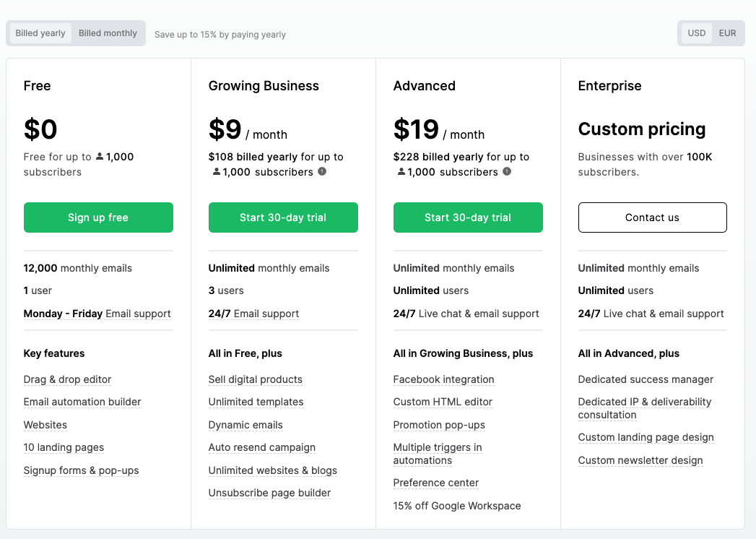Click Sell digital products feature
Image resolution: width=756 pixels, height=539 pixels.
255,379
